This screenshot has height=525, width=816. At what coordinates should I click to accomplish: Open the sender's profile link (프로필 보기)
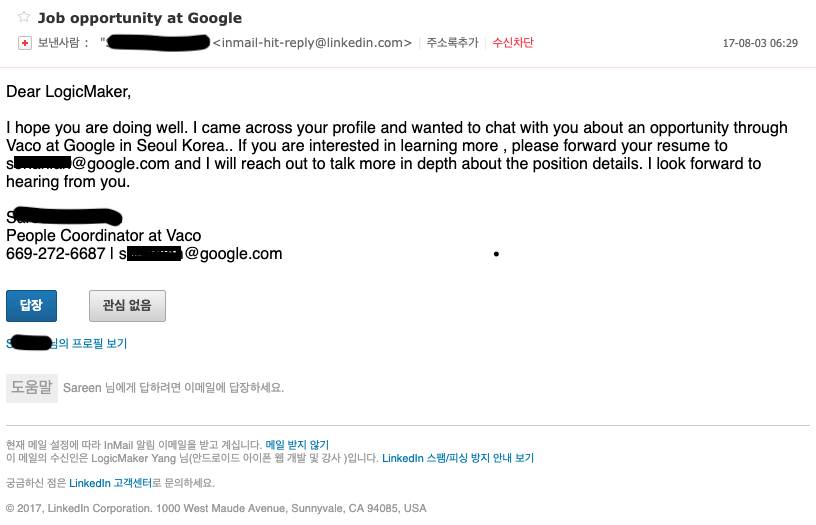(67, 343)
